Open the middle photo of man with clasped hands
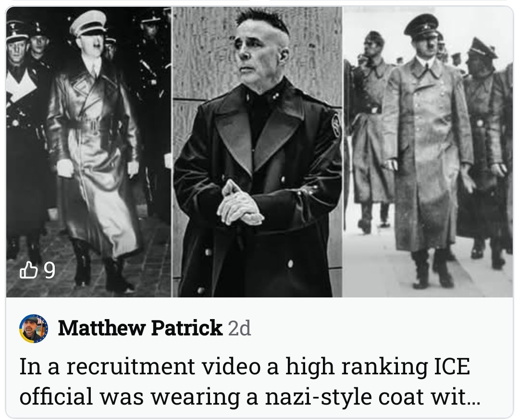The width and height of the screenshot is (519, 420). (x=257, y=152)
